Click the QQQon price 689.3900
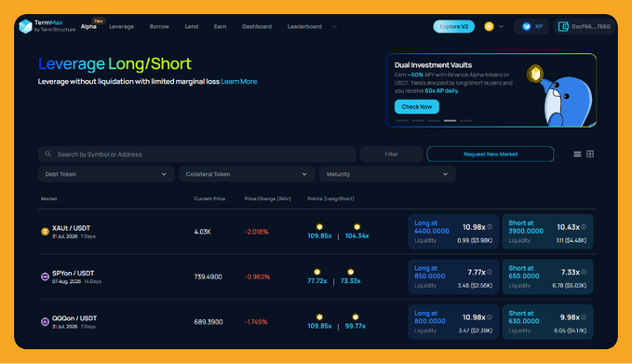This screenshot has width=632, height=364. click(208, 322)
